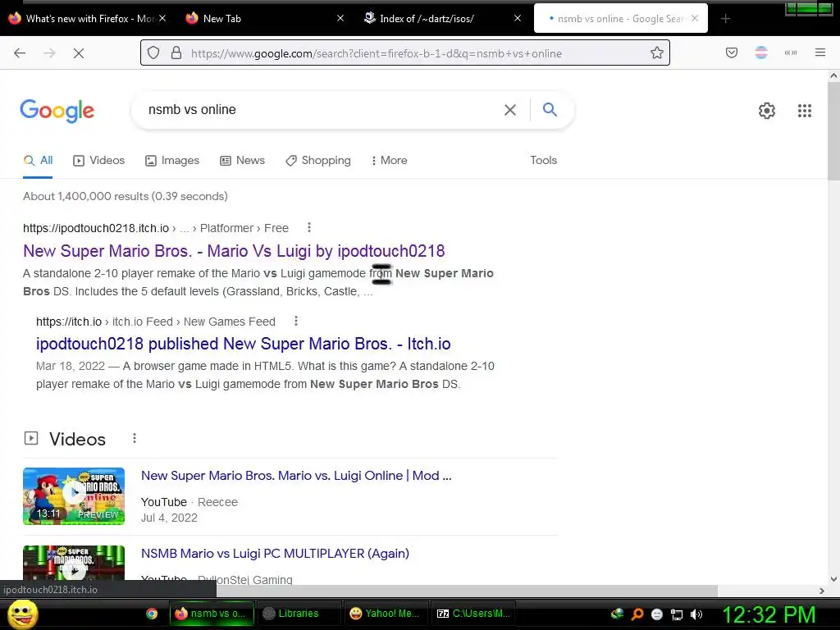Screen dimensions: 840x630
Task: Open ipodtouch0218 published New Super Mario Bros. link
Action: [243, 344]
